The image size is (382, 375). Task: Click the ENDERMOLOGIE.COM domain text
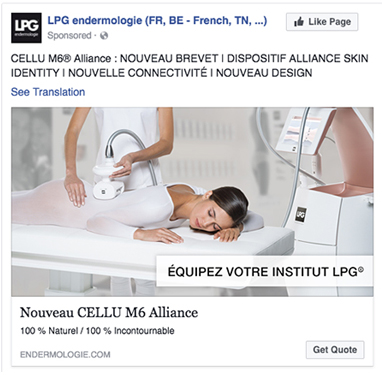click(65, 354)
